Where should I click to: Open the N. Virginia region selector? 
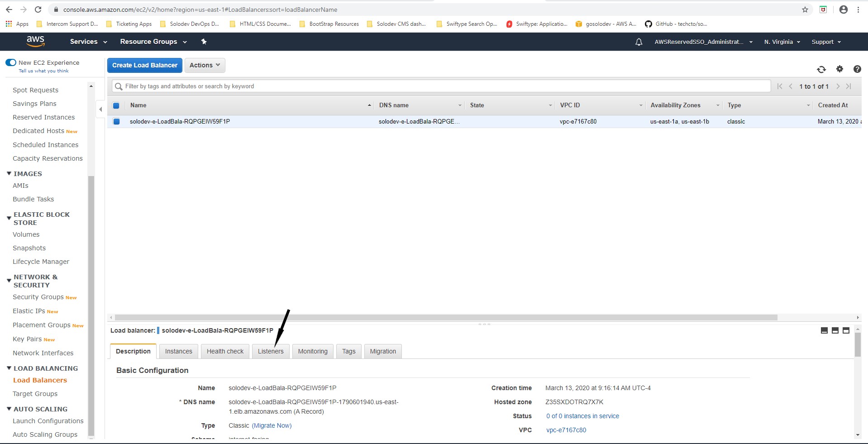[782, 42]
